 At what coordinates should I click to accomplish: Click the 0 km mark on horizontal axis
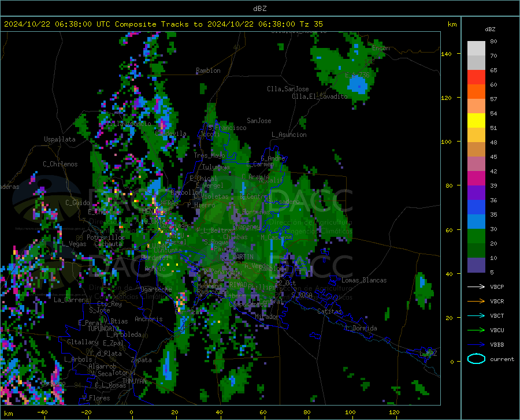pyautogui.click(x=132, y=412)
